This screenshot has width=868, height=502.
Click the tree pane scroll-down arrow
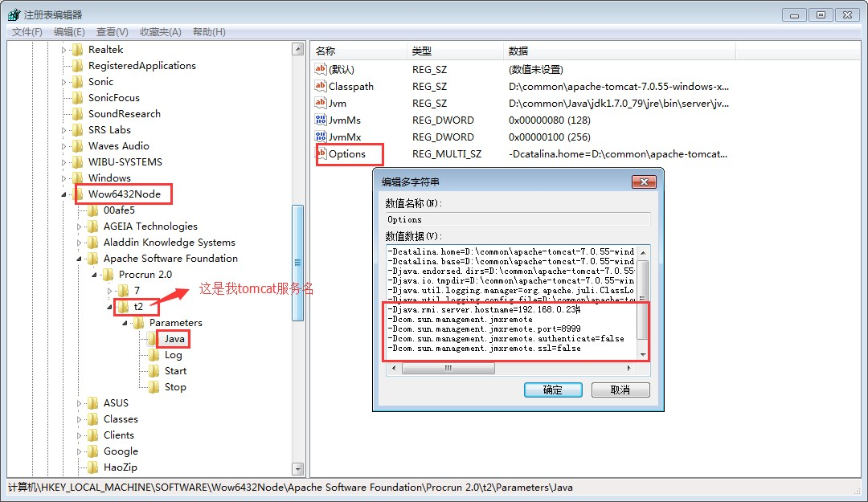(298, 469)
